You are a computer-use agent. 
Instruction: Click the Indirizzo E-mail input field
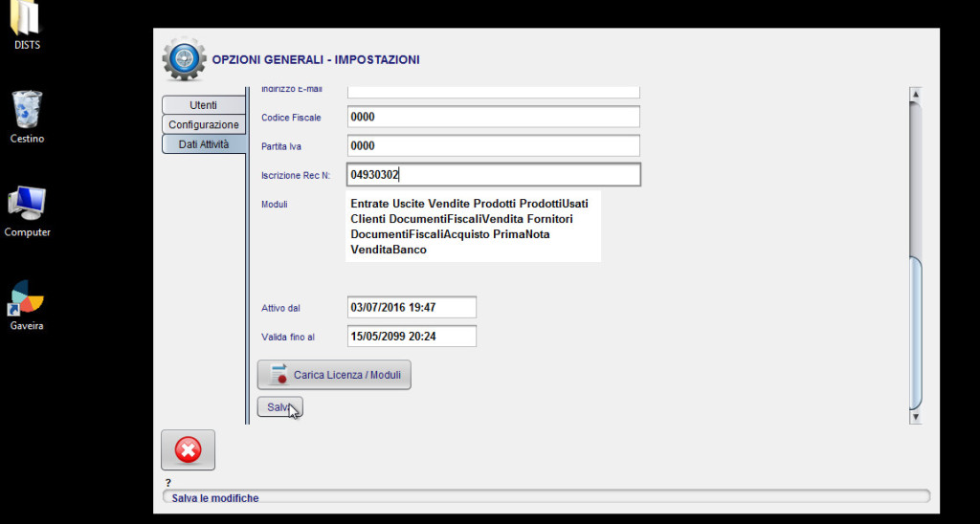pyautogui.click(x=494, y=92)
